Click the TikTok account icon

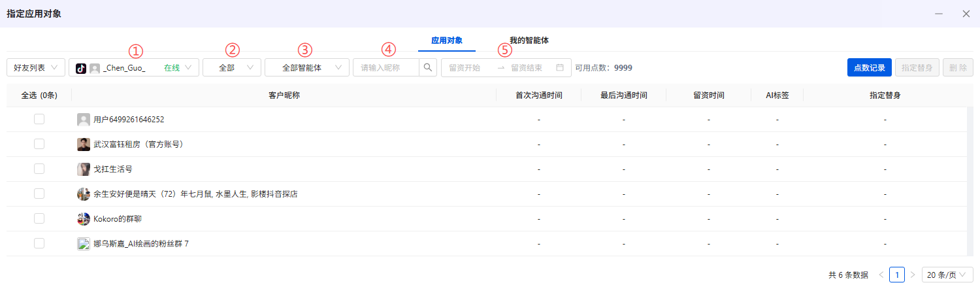81,68
